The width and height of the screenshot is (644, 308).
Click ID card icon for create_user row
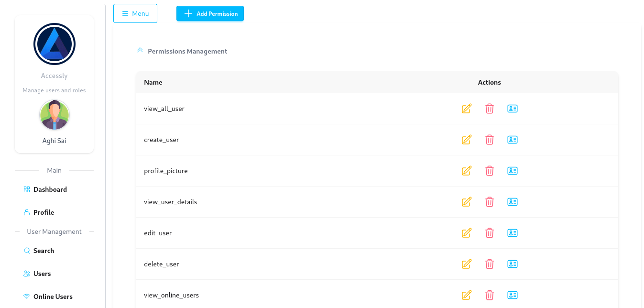[x=512, y=140]
